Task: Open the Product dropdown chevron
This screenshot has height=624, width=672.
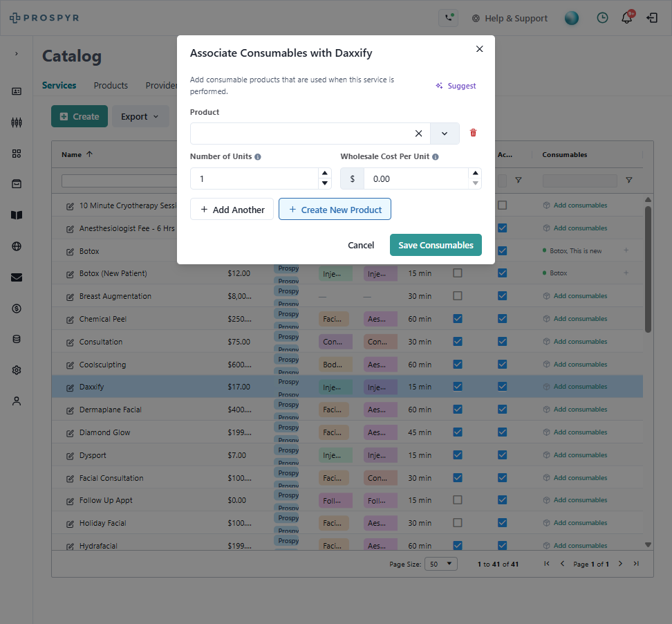Action: pyautogui.click(x=445, y=134)
